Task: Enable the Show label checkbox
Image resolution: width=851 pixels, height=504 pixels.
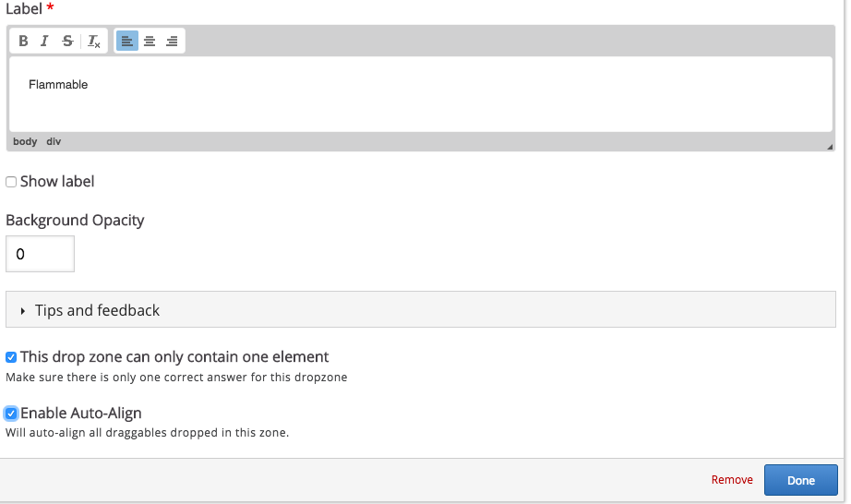Action: pyautogui.click(x=11, y=182)
